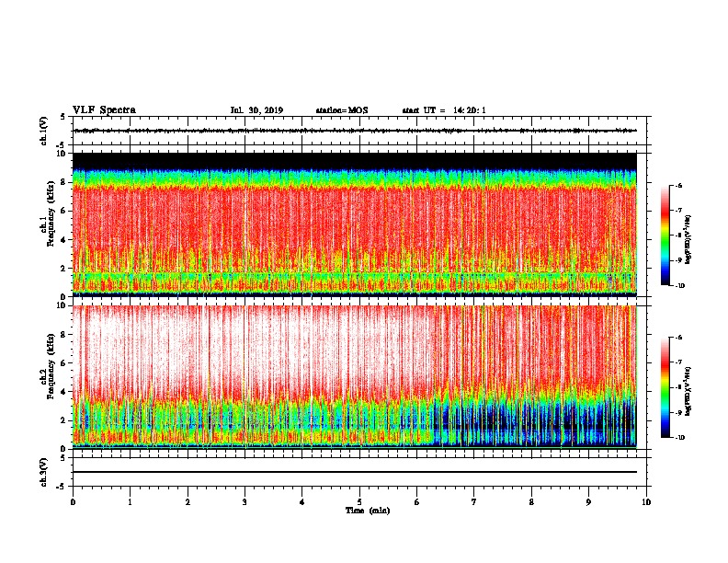728x563 pixels.
Task: Click the "ch.3(V)" axis label
Action: coord(44,472)
